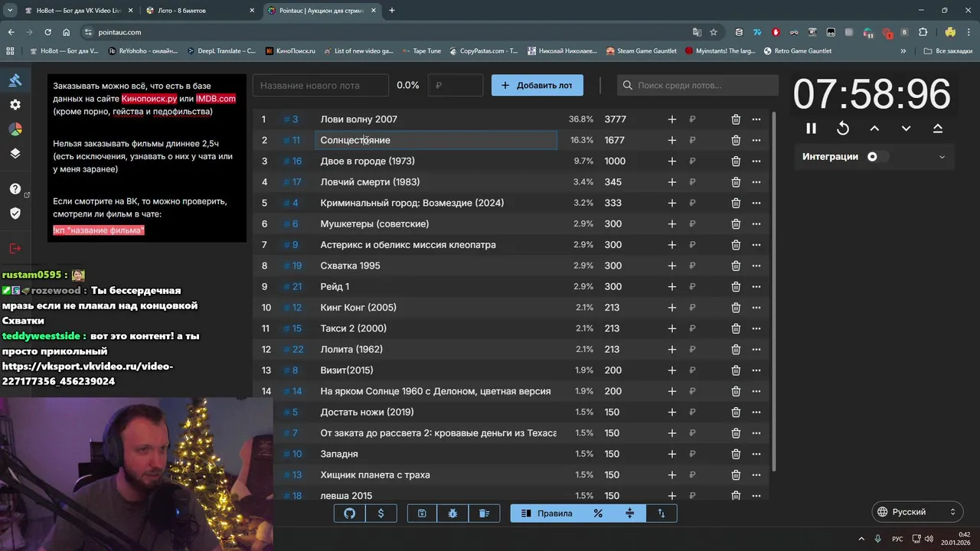Add amount to Визит(2015) lot
The width and height of the screenshot is (980, 551).
(x=671, y=370)
